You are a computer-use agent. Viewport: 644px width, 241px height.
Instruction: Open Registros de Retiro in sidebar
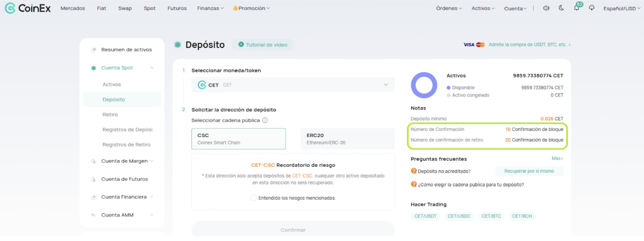126,145
